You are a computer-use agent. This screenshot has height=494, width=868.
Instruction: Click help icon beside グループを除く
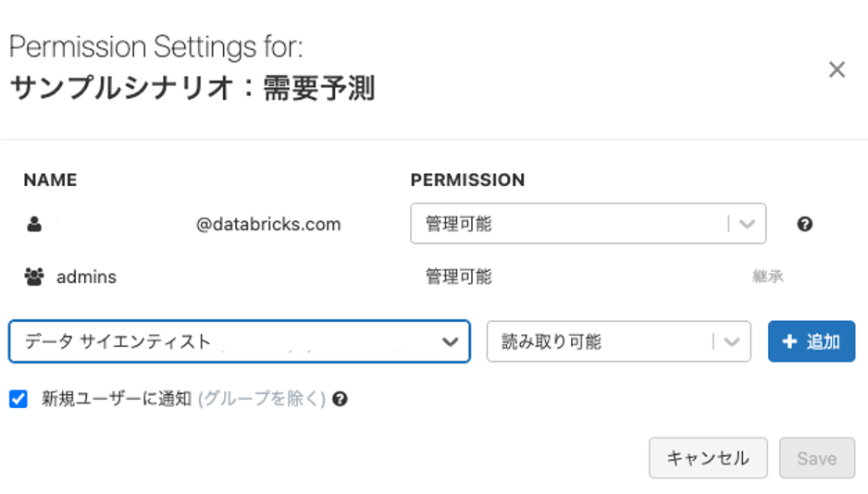pyautogui.click(x=340, y=400)
